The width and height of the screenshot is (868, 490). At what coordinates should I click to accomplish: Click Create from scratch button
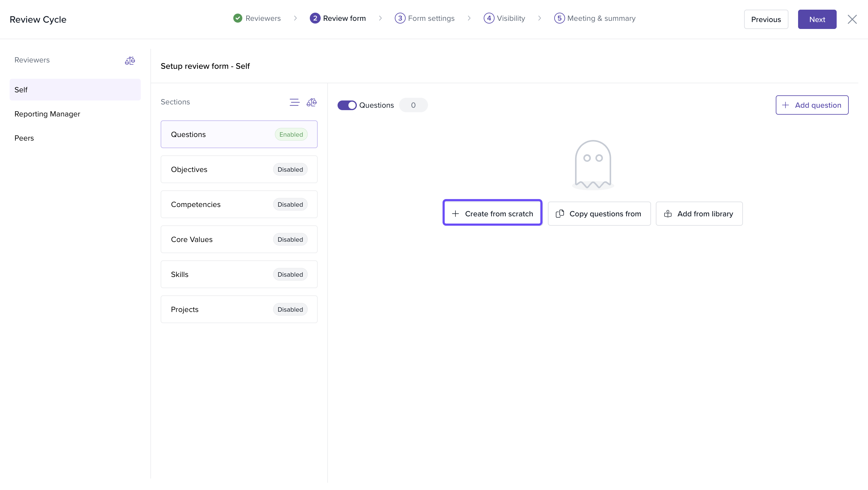(492, 213)
